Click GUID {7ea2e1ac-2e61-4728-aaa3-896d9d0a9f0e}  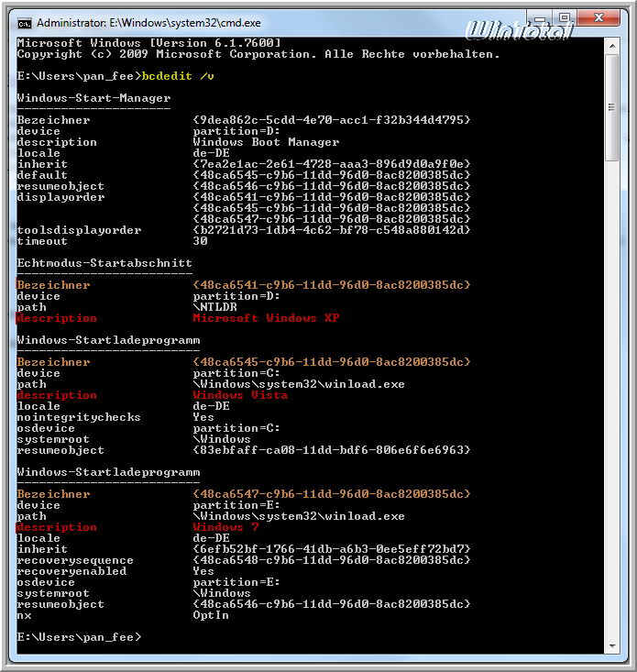pyautogui.click(x=332, y=164)
